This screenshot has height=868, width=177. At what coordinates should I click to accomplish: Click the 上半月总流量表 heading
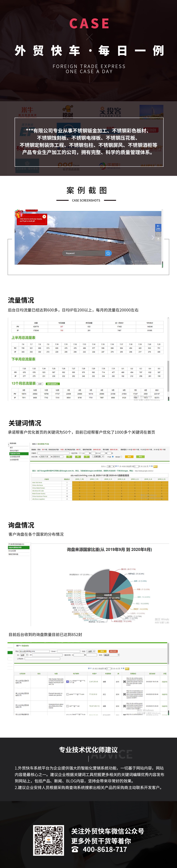[x=23, y=338]
